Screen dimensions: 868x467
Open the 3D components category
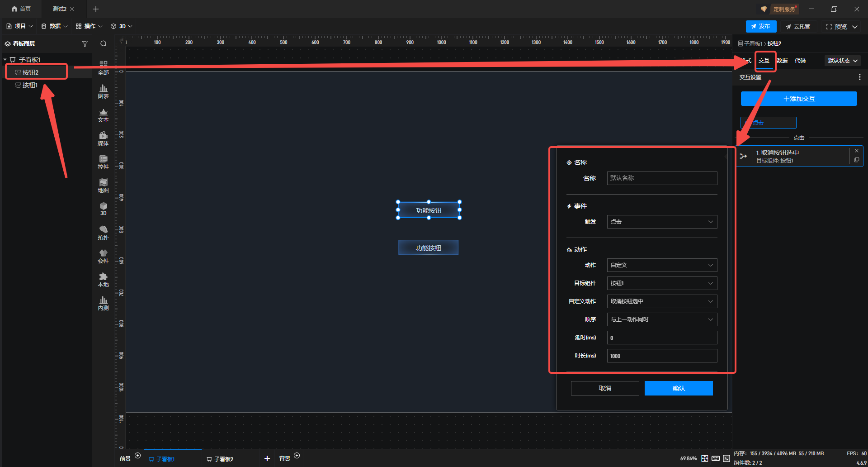tap(103, 209)
